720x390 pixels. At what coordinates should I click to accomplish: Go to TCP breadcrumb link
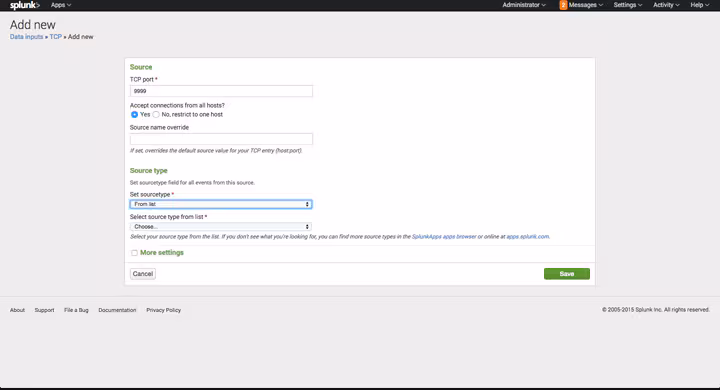point(56,37)
